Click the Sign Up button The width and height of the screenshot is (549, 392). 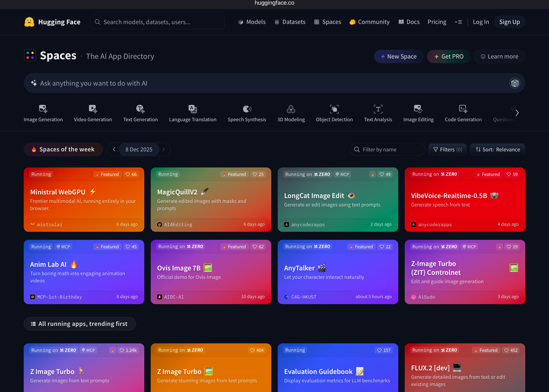509,22
